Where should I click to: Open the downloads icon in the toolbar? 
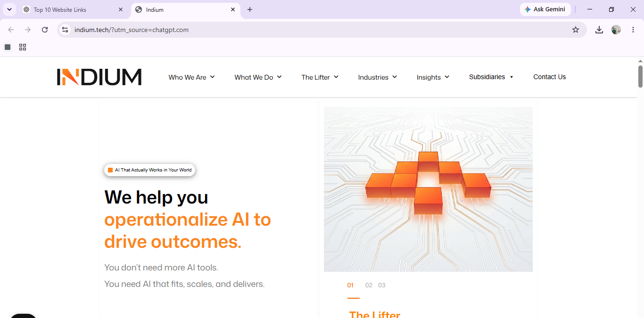point(599,30)
